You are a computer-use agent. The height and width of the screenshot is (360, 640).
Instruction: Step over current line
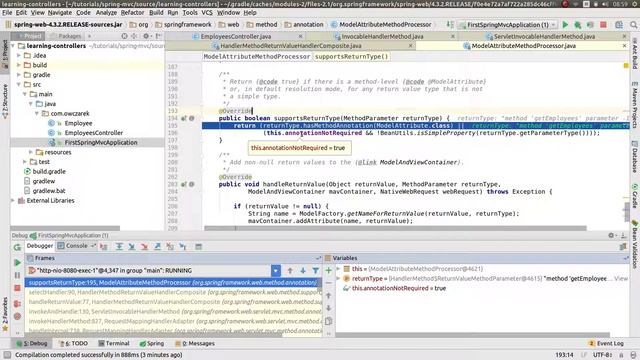click(x=119, y=247)
